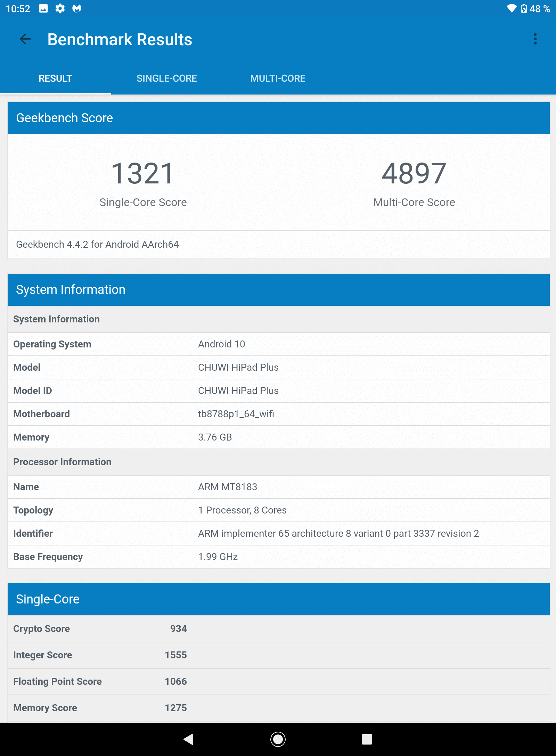Tap the multi-core score 4897

click(x=414, y=173)
